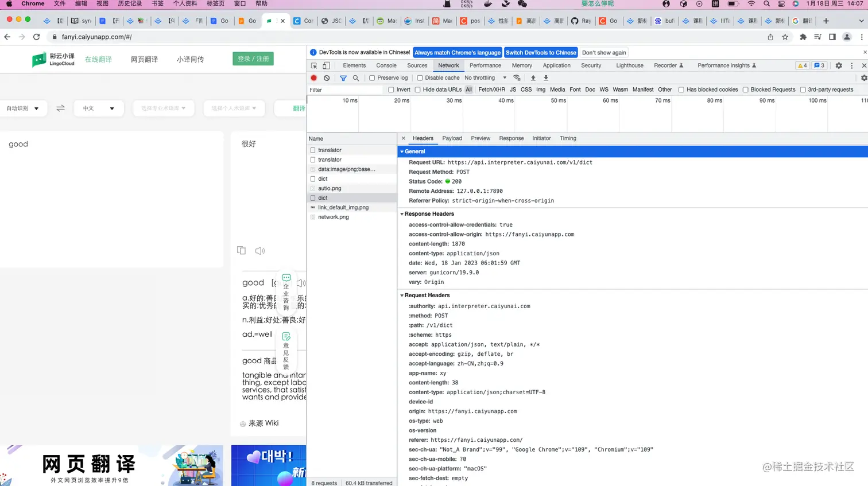Open personal glossary selection dropdown
The height and width of the screenshot is (486, 868).
tap(234, 108)
